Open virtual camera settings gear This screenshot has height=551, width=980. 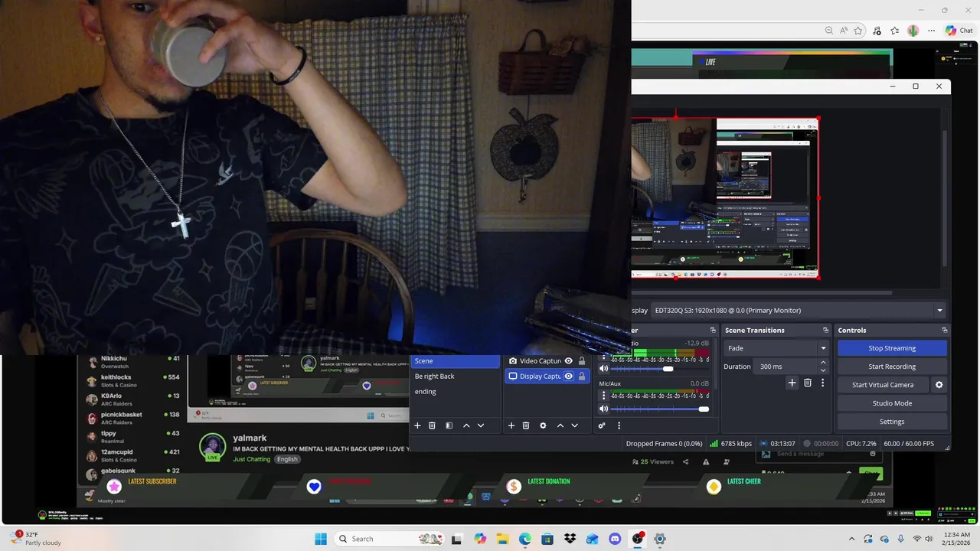(x=939, y=385)
